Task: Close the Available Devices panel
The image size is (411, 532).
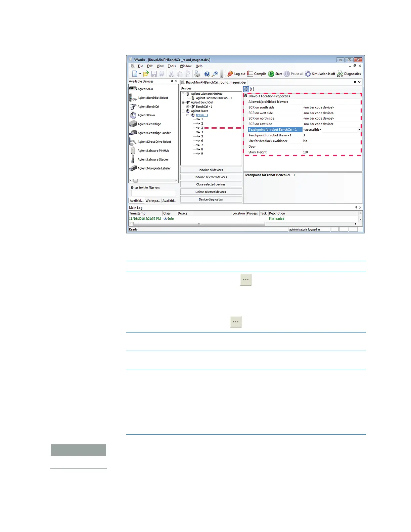Action: (x=176, y=81)
